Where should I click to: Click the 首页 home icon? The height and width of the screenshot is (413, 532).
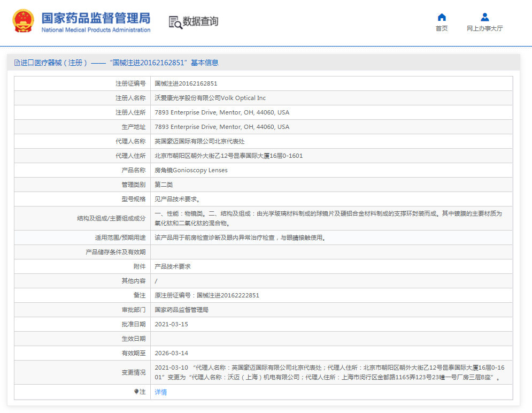tap(442, 16)
